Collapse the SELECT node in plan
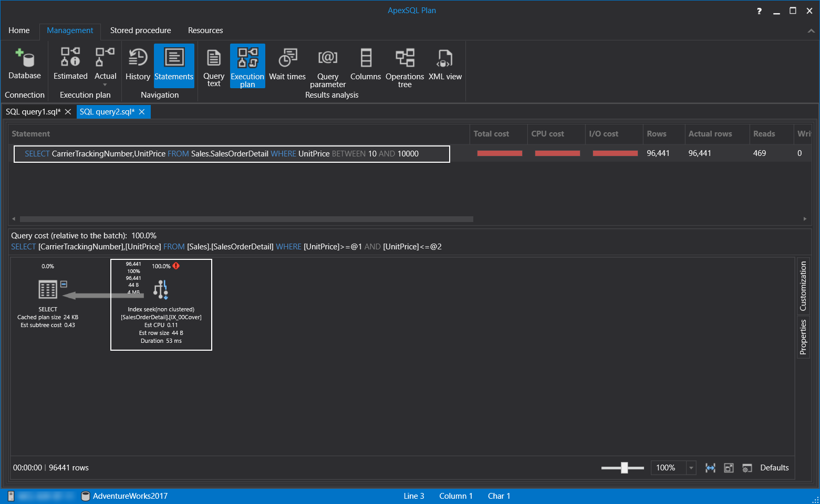This screenshot has width=820, height=504. tap(64, 284)
